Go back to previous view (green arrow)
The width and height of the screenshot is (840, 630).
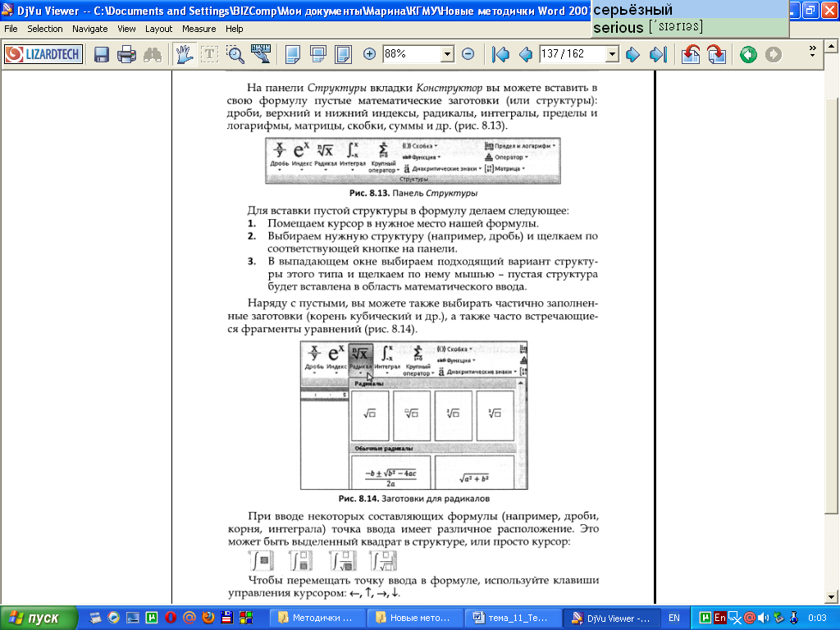(x=748, y=54)
